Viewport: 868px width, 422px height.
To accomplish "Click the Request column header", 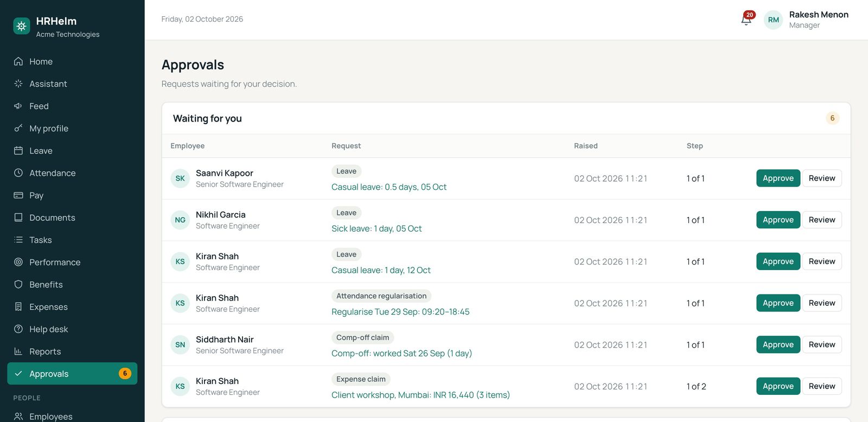I will 346,146.
